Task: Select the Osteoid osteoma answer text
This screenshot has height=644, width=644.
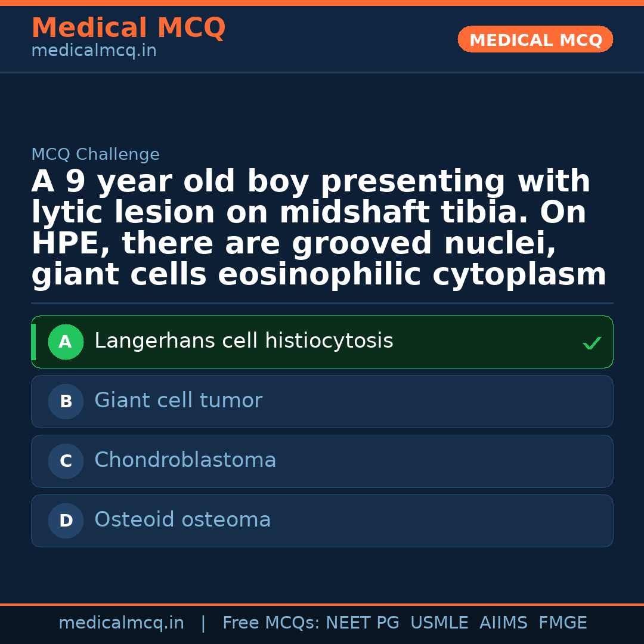Action: coord(182,520)
